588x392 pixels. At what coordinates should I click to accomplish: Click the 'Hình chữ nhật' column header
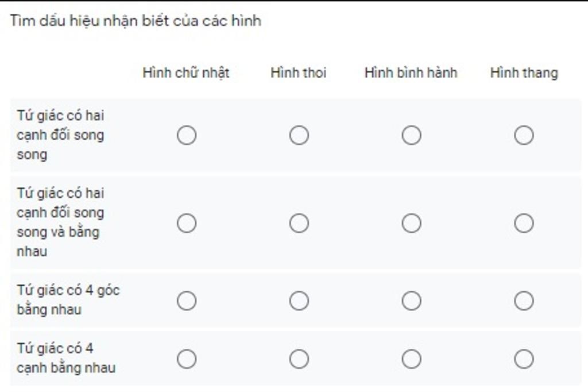(x=186, y=73)
